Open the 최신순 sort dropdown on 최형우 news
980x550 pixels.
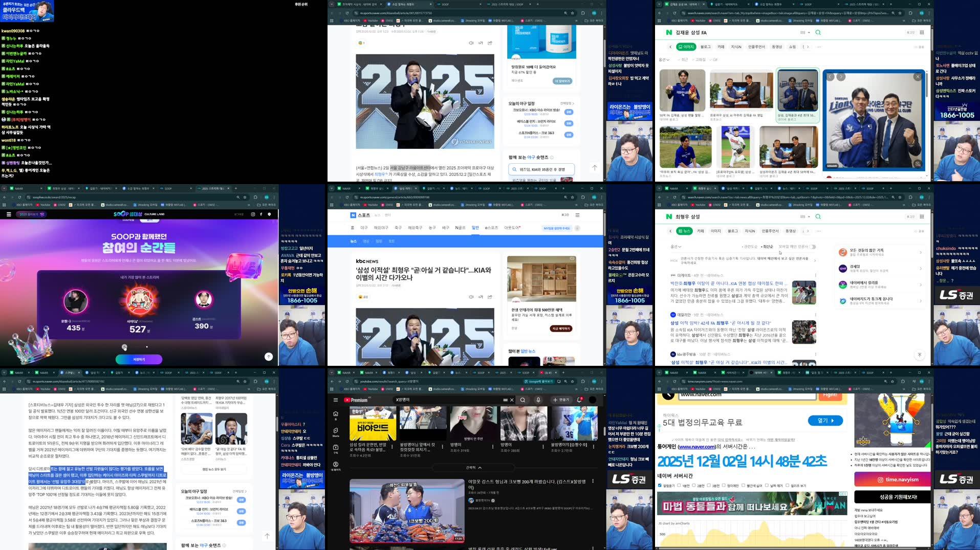[x=768, y=246]
